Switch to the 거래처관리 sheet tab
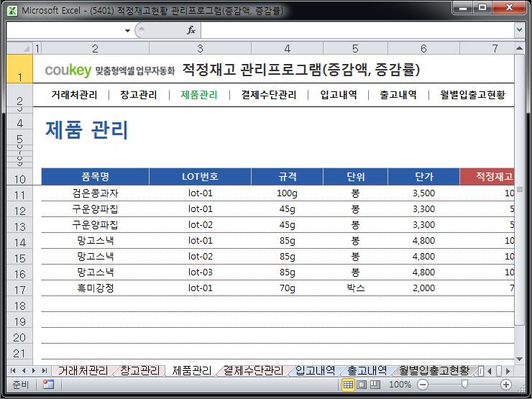Image resolution: width=532 pixels, height=399 pixels. coord(83,370)
